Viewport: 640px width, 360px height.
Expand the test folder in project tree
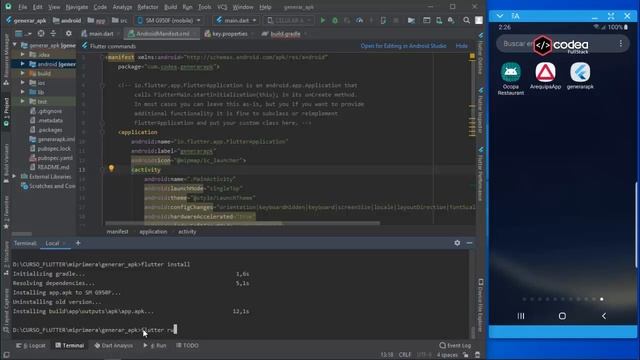coord(22,101)
